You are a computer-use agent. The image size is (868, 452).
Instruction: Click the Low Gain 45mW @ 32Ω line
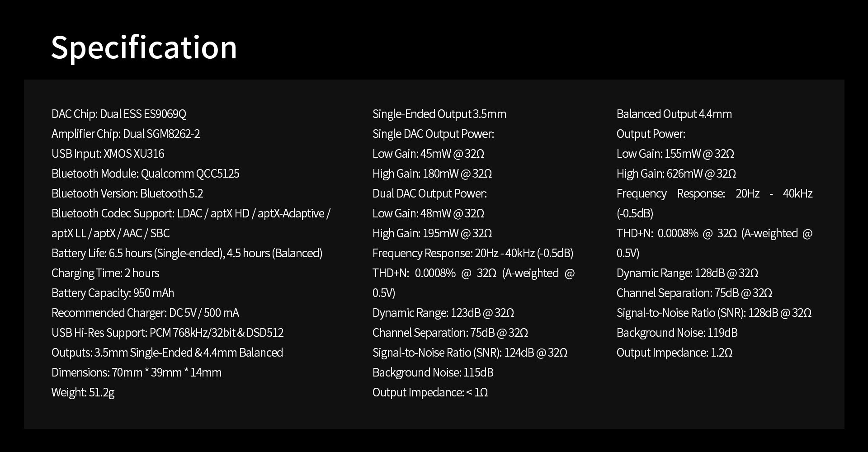click(428, 154)
